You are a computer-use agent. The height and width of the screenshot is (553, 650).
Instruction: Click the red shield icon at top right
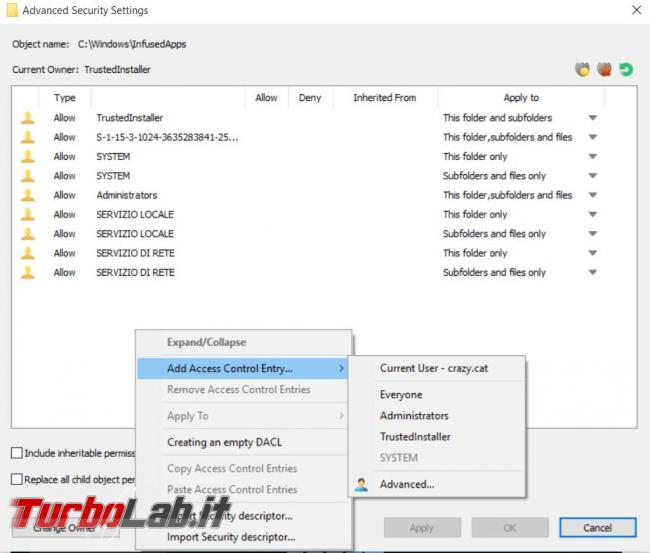tap(604, 69)
